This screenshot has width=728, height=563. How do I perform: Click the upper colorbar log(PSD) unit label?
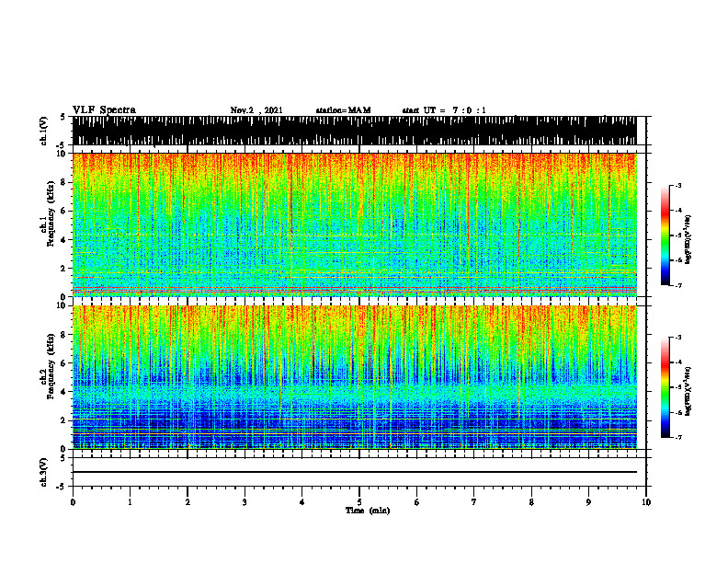pos(688,240)
